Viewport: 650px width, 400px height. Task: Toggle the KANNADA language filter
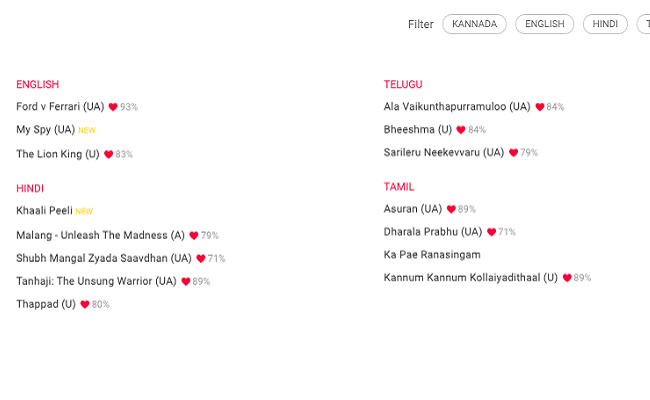tap(474, 24)
